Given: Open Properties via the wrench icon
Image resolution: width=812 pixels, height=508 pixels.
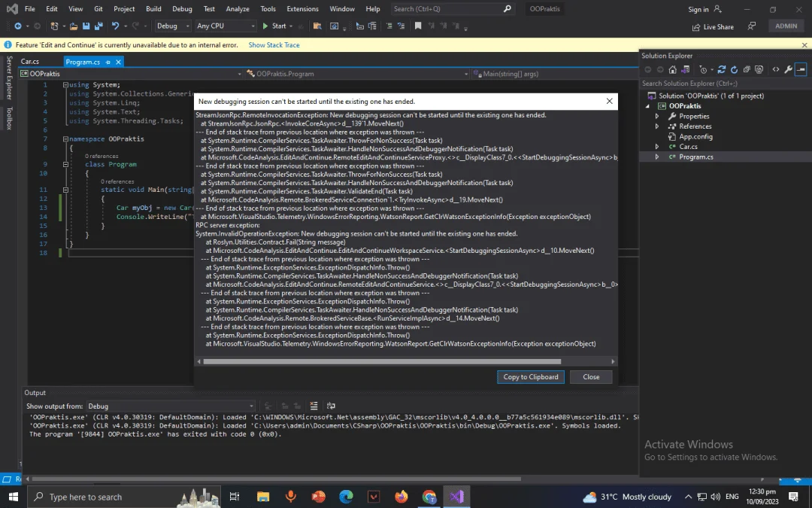Looking at the screenshot, I should point(788,69).
